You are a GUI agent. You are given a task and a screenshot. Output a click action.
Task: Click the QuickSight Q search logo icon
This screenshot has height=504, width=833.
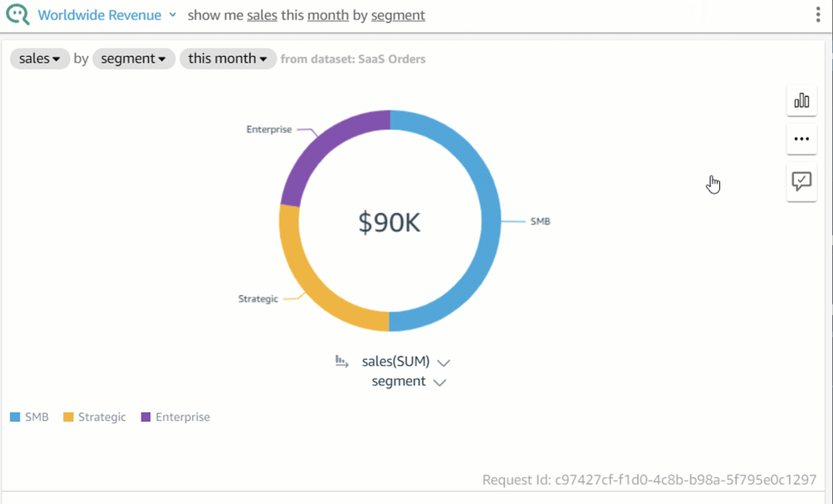click(17, 15)
